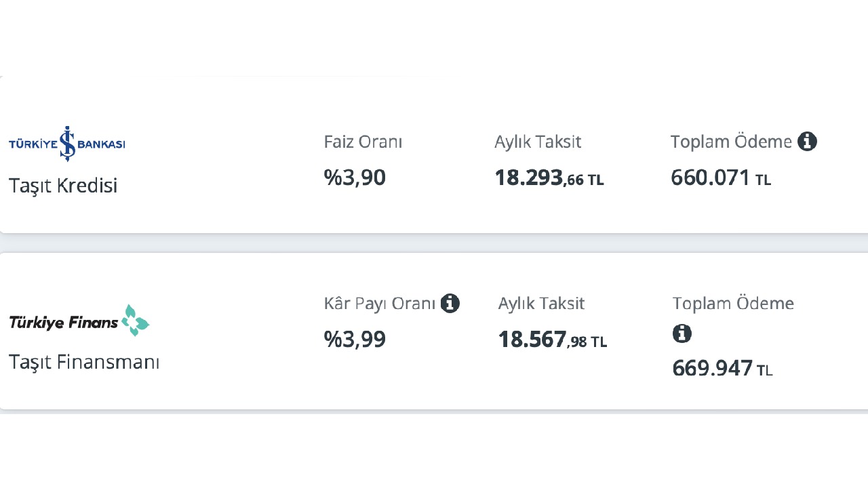Open info icon beside İş Bankası Toplam Ödeme
Screen dimensions: 868x488
[x=807, y=142]
